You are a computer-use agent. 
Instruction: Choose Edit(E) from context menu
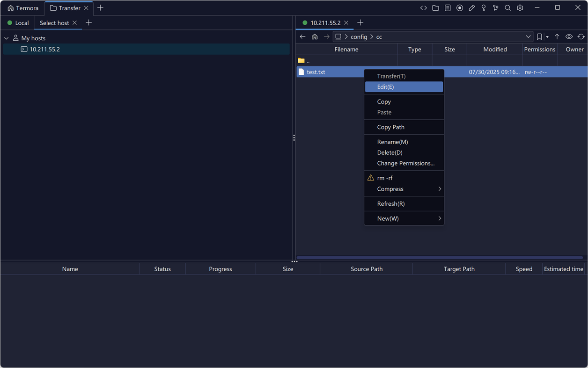coord(404,87)
